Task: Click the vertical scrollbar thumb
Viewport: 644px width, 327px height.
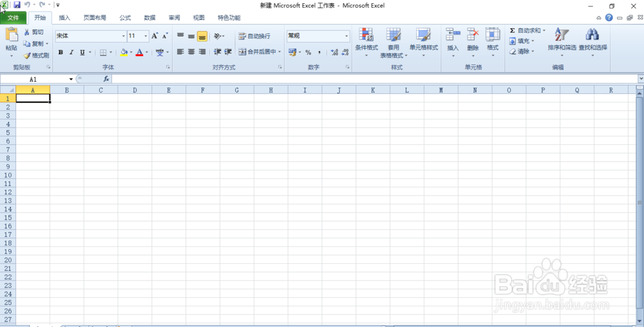Action: 640,202
